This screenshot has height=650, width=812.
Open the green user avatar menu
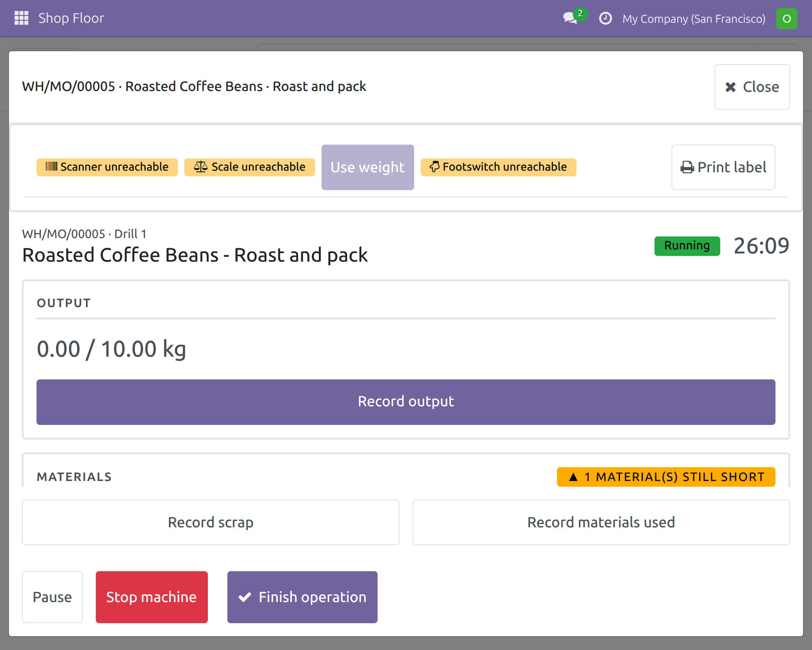click(786, 19)
